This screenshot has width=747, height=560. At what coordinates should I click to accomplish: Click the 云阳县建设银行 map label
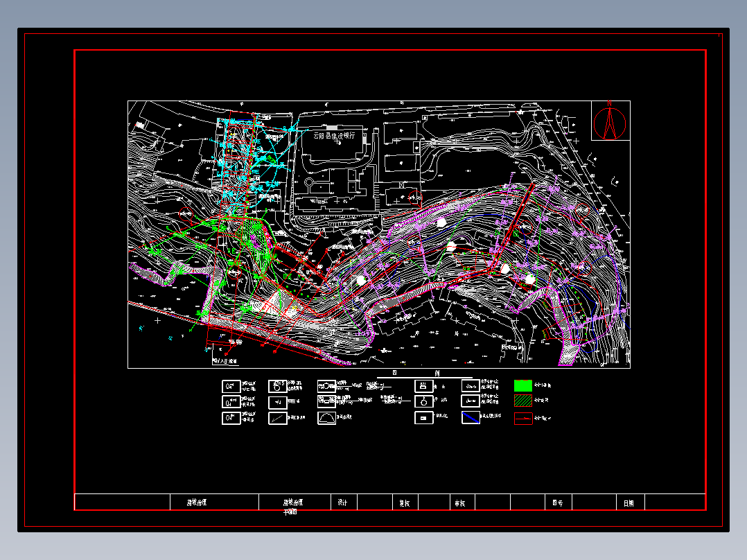(334, 135)
